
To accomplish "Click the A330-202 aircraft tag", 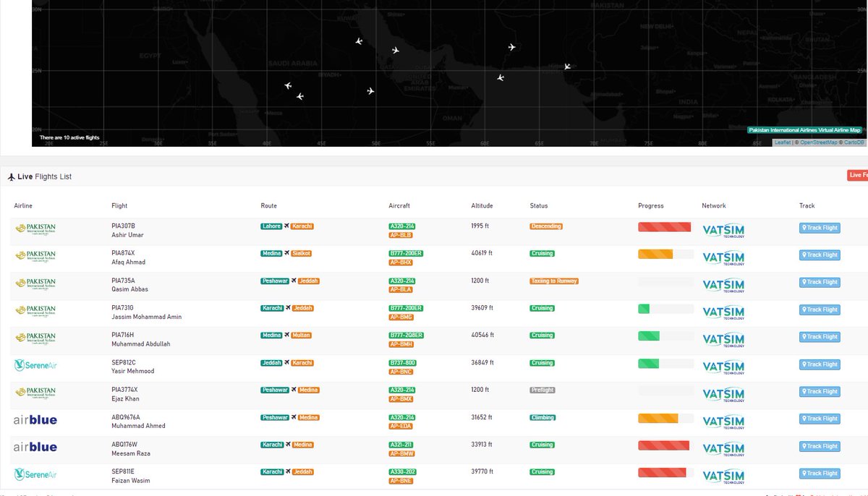I will click(x=402, y=472).
